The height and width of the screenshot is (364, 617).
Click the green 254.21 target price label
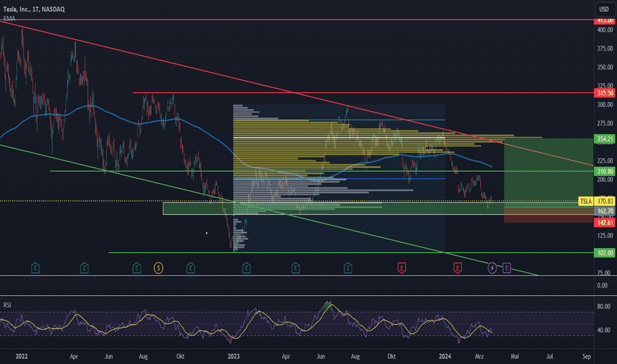(605, 139)
